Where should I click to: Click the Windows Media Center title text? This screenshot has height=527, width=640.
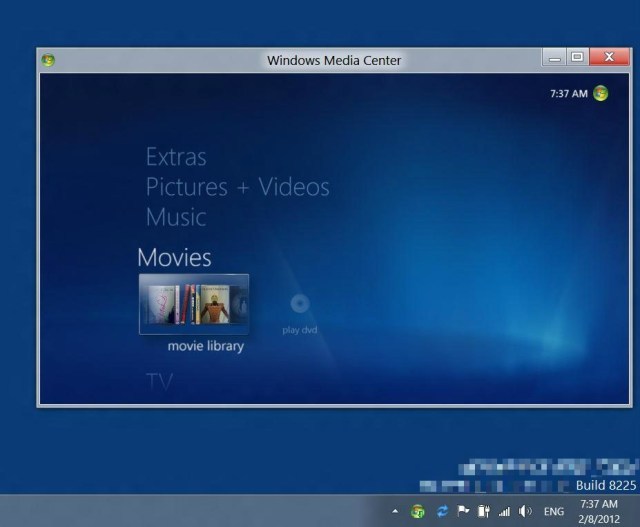point(334,60)
